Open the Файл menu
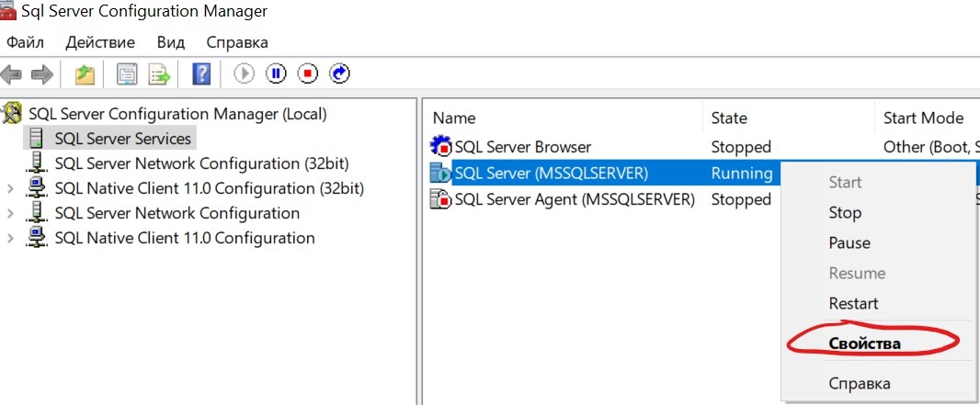This screenshot has width=980, height=405. 25,42
